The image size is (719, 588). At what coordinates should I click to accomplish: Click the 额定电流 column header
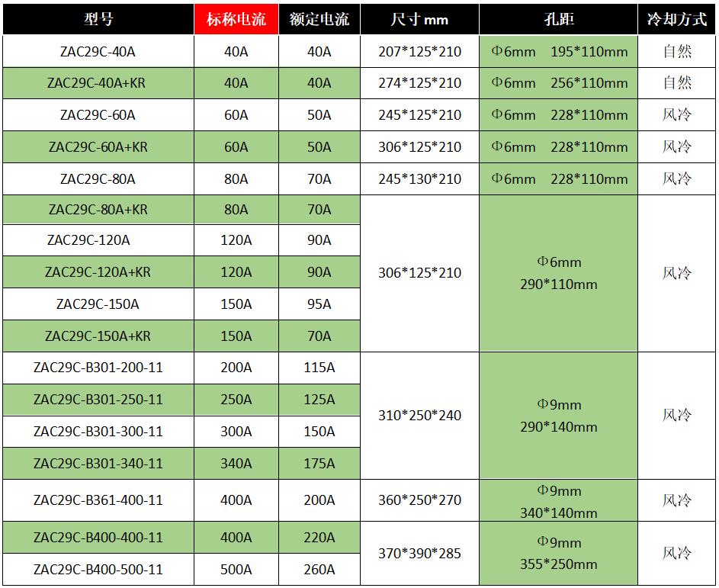tap(319, 20)
